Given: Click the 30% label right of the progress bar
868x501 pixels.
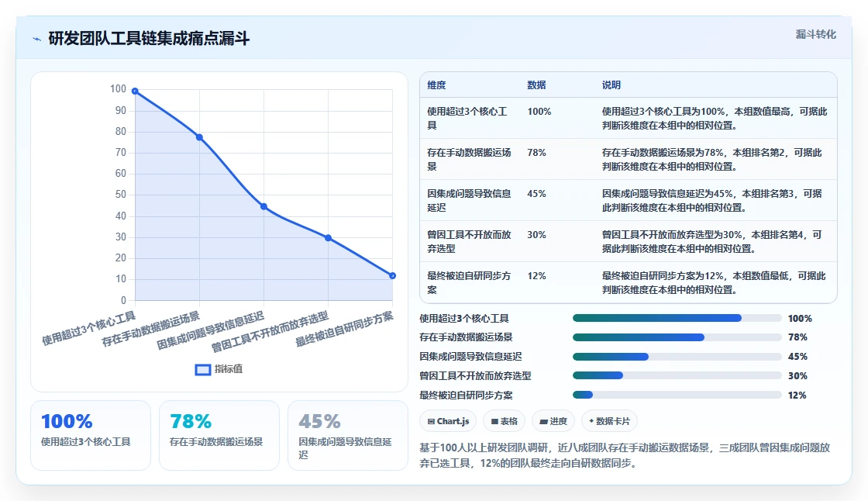Looking at the screenshot, I should point(797,375).
